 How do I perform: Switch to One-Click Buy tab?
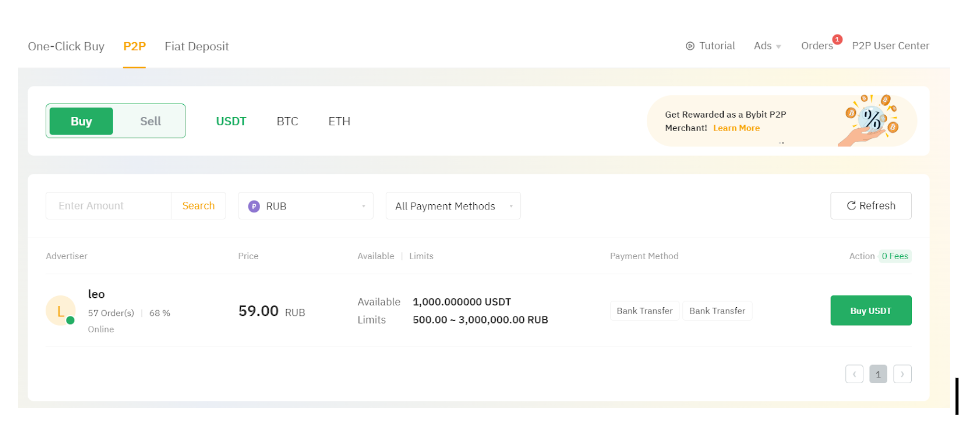click(66, 46)
